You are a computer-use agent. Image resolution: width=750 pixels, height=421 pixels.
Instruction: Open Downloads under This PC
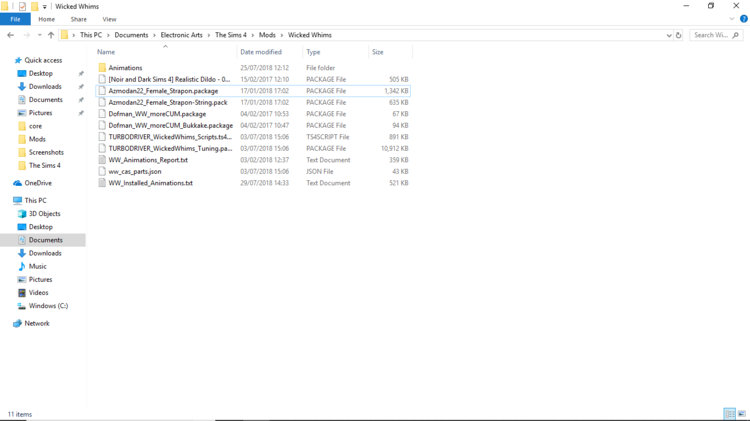(45, 253)
